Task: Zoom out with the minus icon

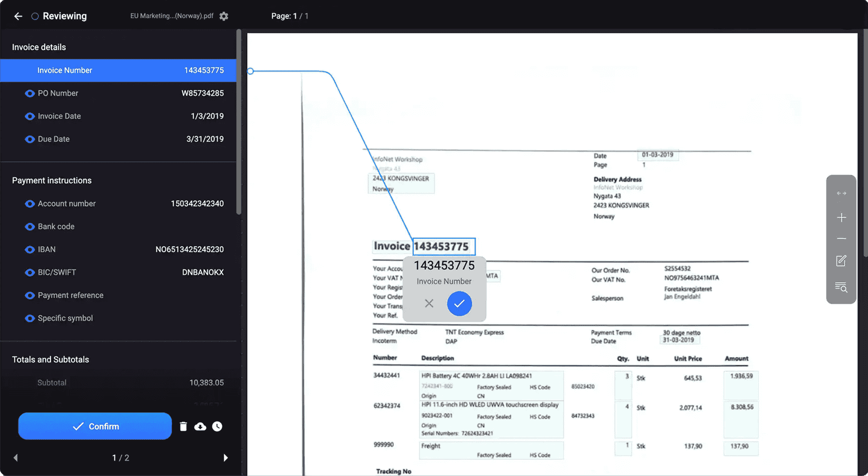Action: pos(841,239)
